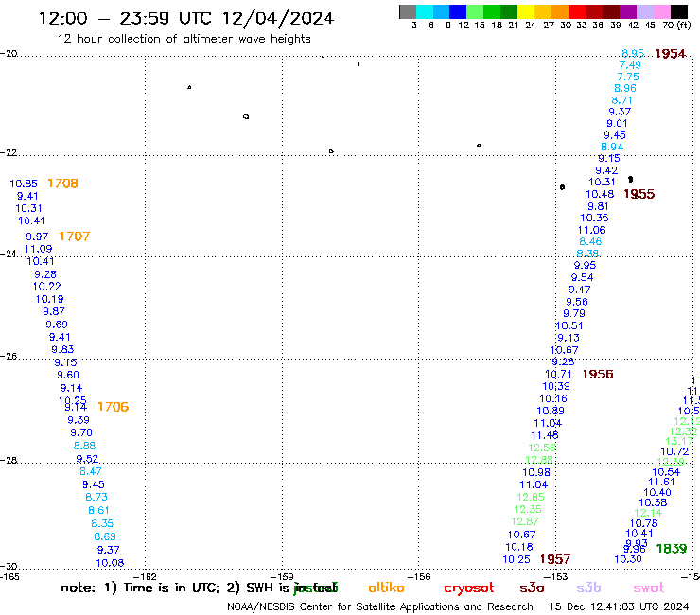This screenshot has height=615, width=700.
Task: Click the 'cryosat' satellite legend label
Action: 469,589
